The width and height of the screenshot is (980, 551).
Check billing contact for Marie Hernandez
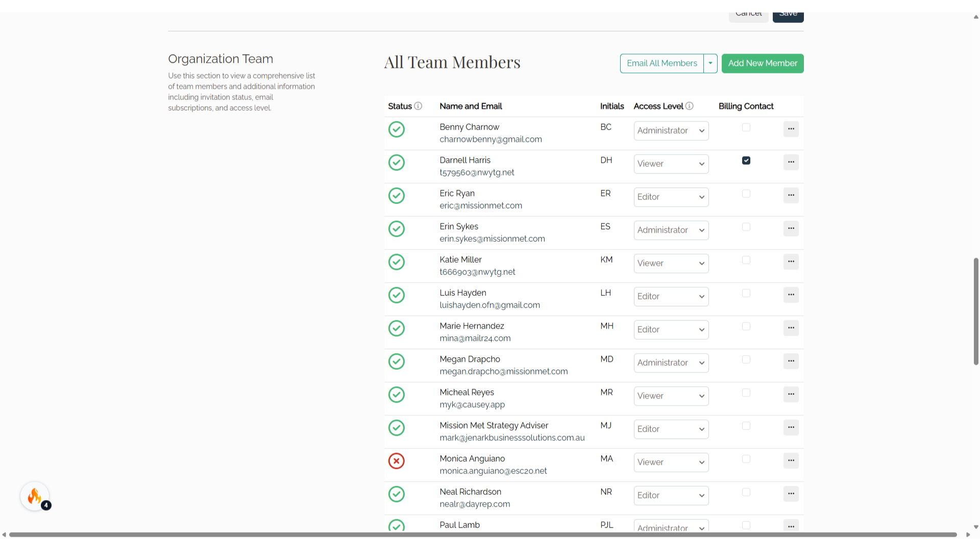click(x=746, y=327)
